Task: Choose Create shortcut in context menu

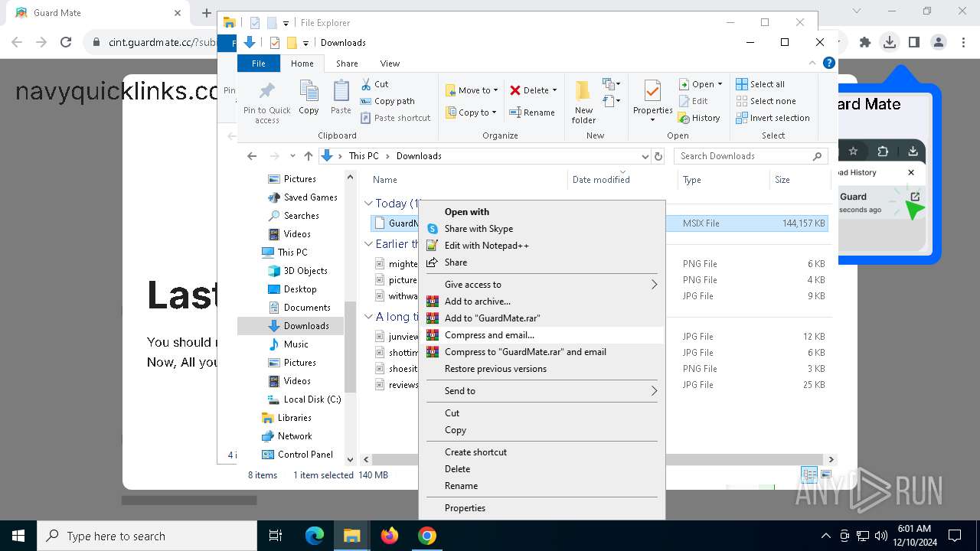Action: pyautogui.click(x=542, y=452)
